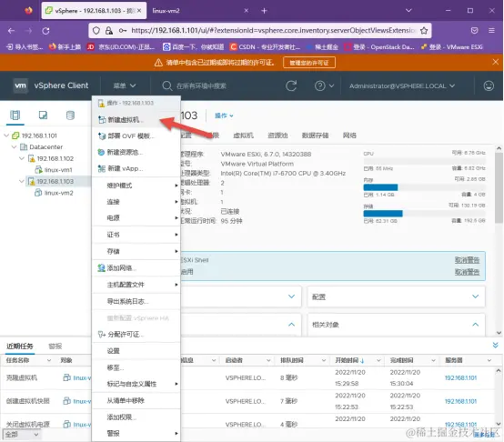The image size is (504, 442).
Task: Click the vm logo in header
Action: pyautogui.click(x=20, y=85)
